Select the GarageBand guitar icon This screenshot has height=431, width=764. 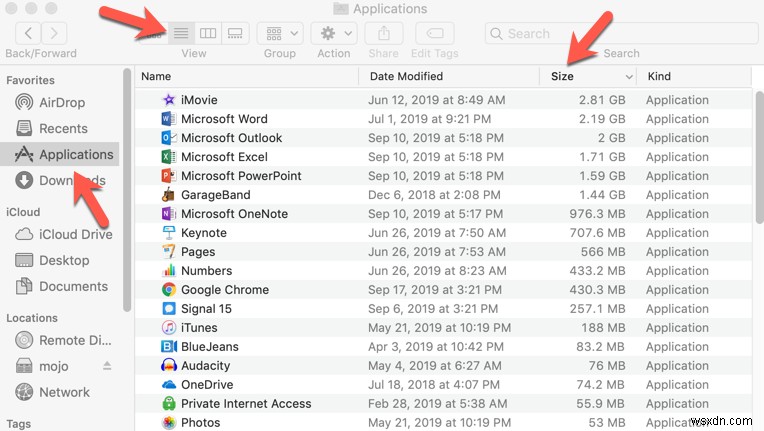(x=169, y=195)
